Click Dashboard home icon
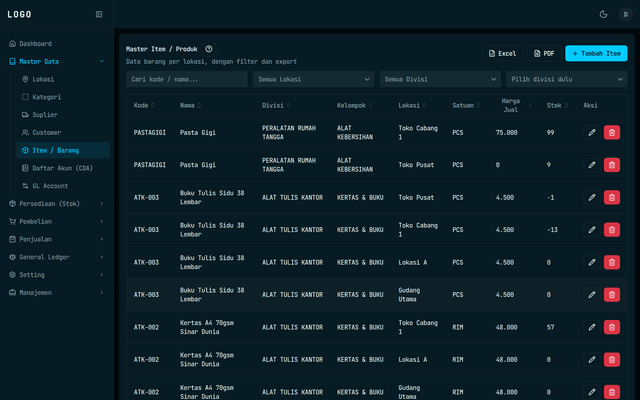 tap(12, 44)
